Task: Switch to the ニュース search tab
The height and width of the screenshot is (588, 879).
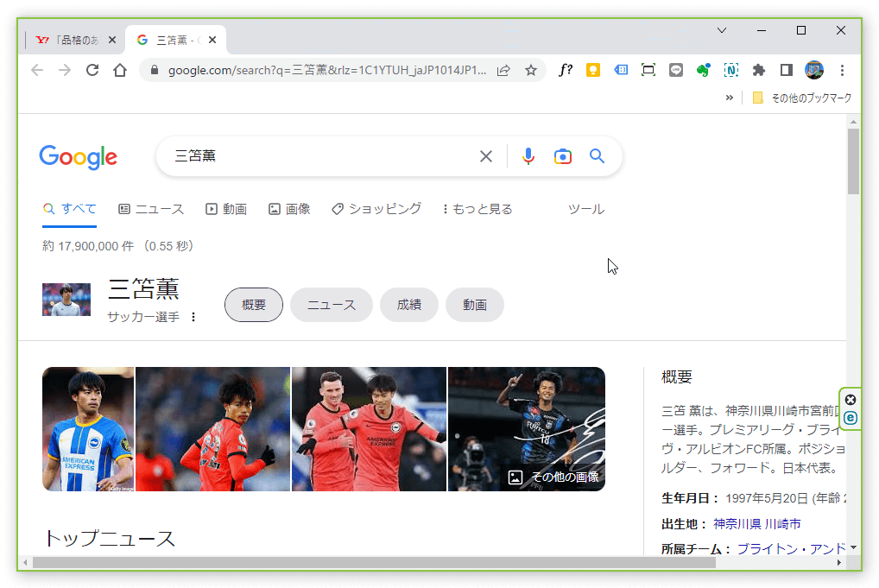Action: click(151, 209)
